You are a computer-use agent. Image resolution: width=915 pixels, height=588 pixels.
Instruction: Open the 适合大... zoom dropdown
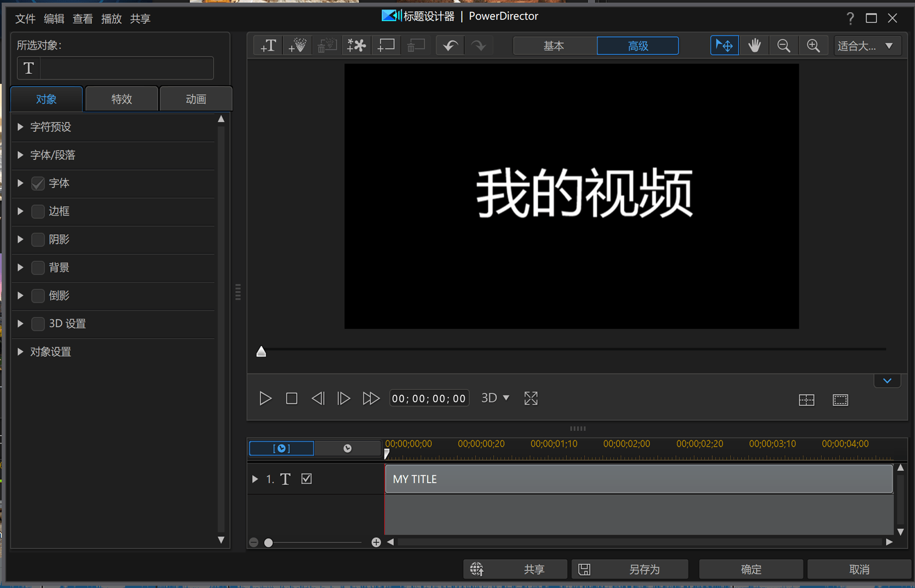click(866, 46)
